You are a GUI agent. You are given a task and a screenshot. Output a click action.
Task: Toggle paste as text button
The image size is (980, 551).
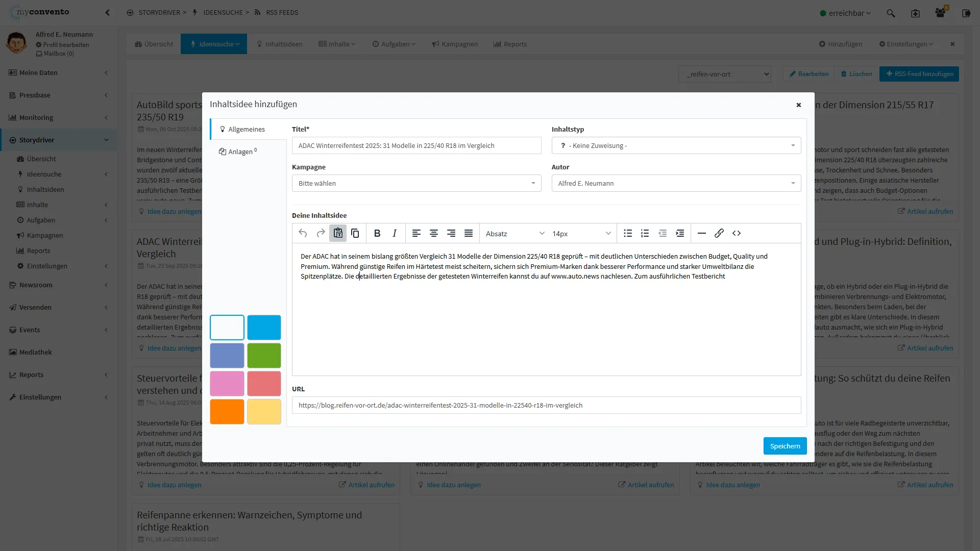338,233
